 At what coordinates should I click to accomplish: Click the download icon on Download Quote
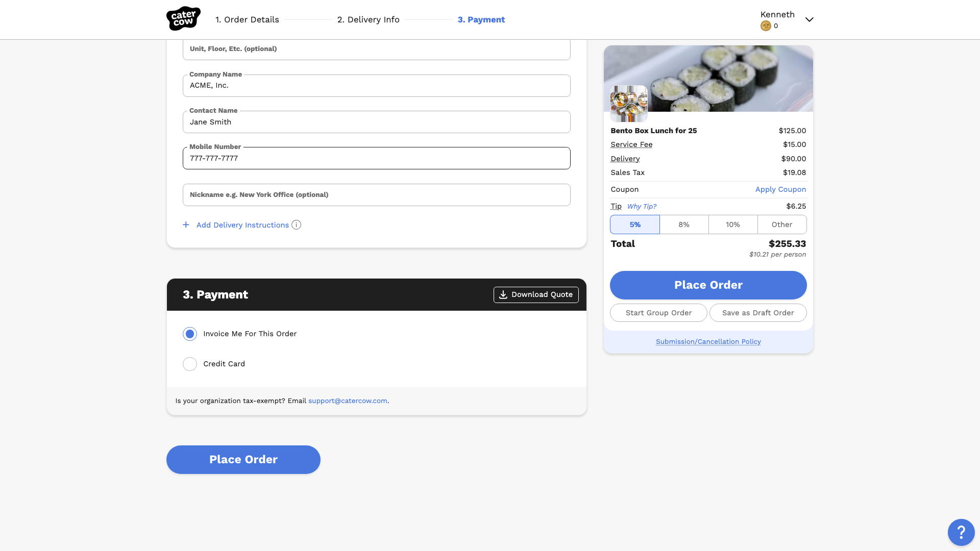[x=503, y=295]
